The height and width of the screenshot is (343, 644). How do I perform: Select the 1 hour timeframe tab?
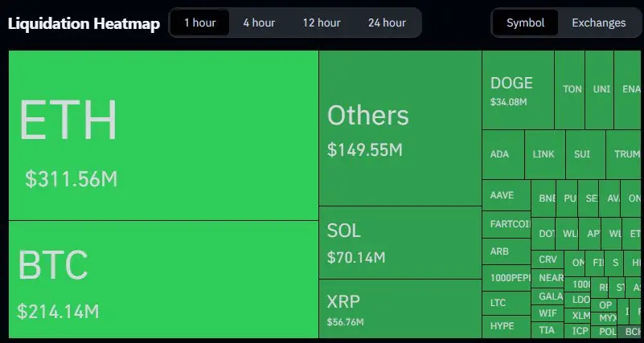199,22
